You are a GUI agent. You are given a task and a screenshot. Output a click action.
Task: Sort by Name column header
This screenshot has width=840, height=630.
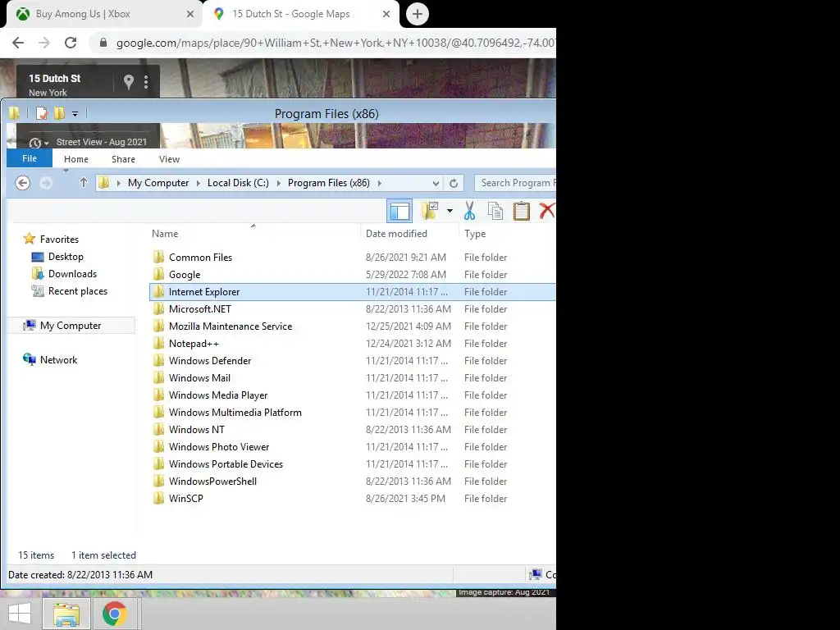[x=164, y=234]
